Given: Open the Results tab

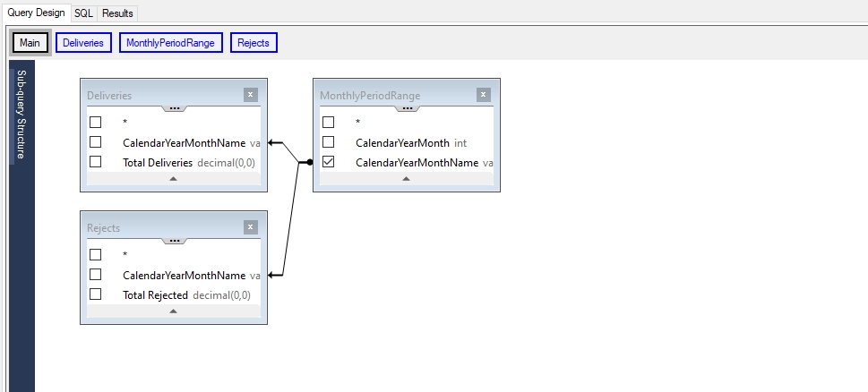Looking at the screenshot, I should coord(117,13).
